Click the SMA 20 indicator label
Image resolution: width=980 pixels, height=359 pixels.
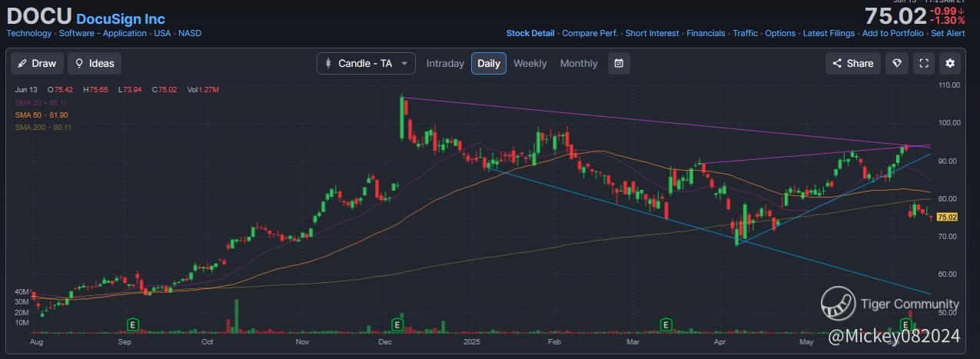(x=42, y=102)
